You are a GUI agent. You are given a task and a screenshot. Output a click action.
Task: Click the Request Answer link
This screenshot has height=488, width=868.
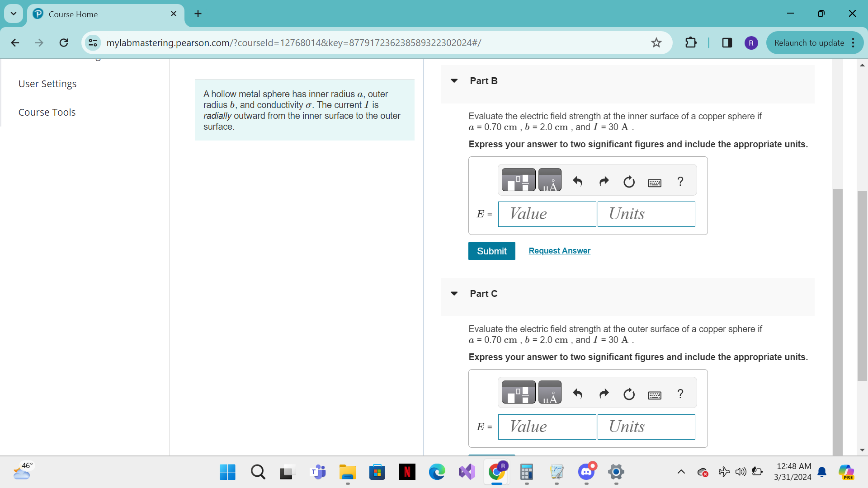point(559,251)
